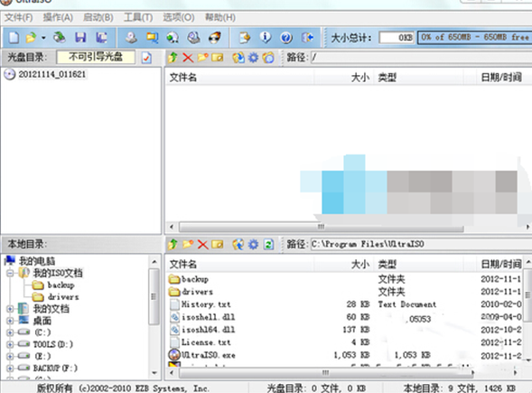The height and width of the screenshot is (393, 532).
Task: Select 我的电脑 in local tree
Action: click(37, 261)
